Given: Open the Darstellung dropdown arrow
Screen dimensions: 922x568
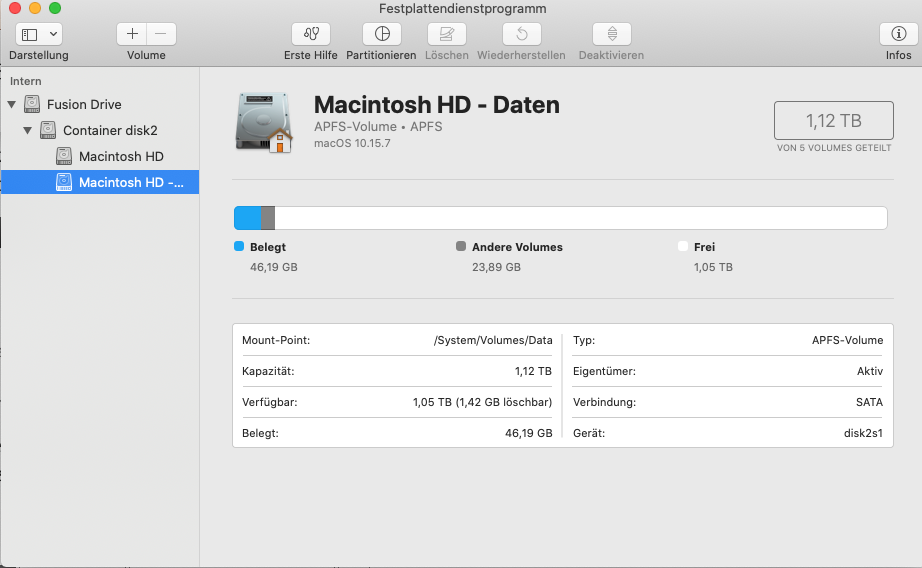Looking at the screenshot, I should [52, 34].
